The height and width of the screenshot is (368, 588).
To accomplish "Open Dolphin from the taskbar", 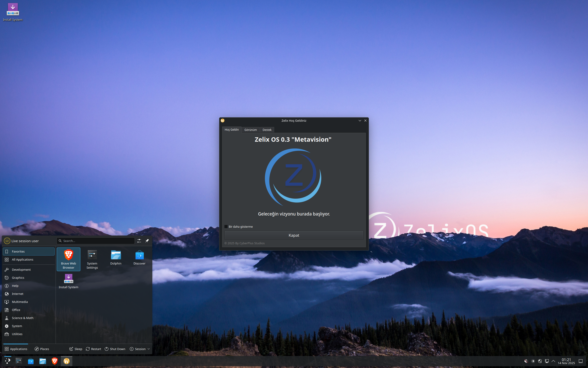I will (x=42, y=361).
